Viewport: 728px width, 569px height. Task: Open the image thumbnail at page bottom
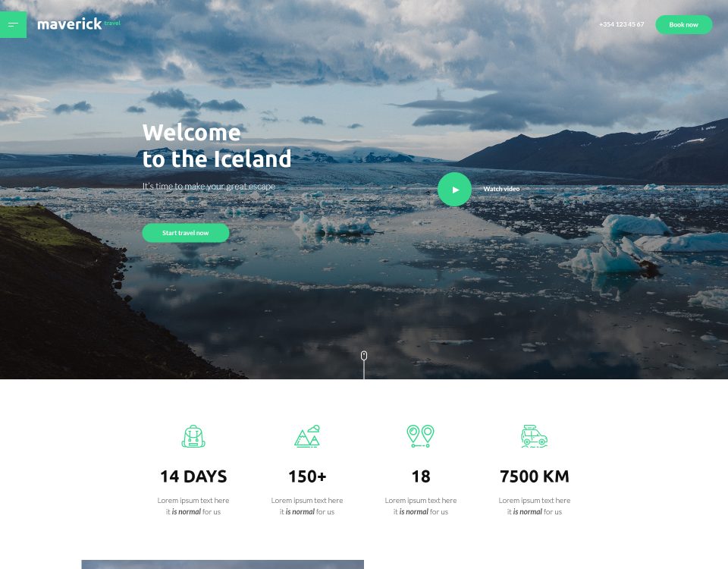pyautogui.click(x=222, y=564)
